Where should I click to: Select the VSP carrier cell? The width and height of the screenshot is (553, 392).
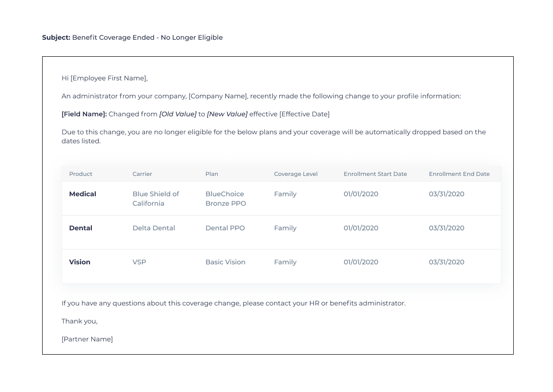(139, 262)
